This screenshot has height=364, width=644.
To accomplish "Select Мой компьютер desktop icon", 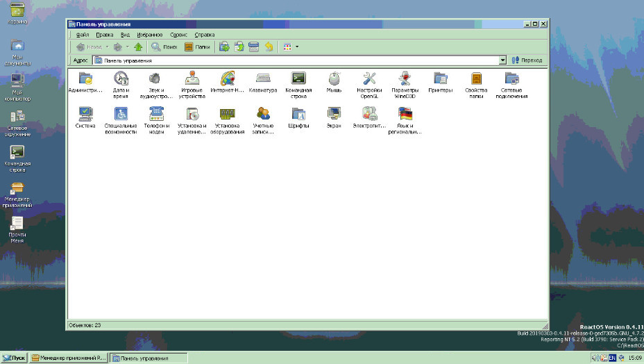I will (17, 88).
